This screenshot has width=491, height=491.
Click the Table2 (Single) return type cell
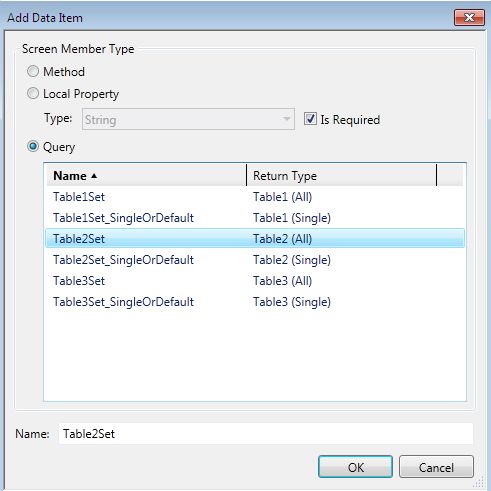coord(292,260)
